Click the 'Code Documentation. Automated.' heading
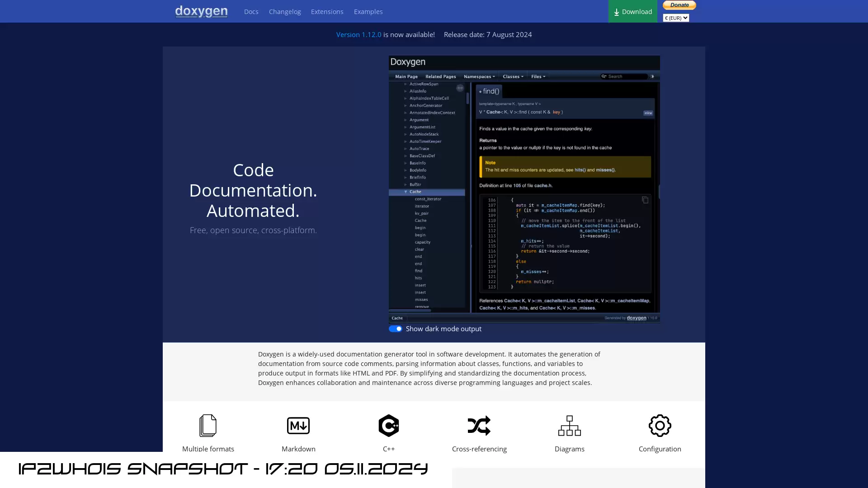868x488 pixels. click(253, 190)
